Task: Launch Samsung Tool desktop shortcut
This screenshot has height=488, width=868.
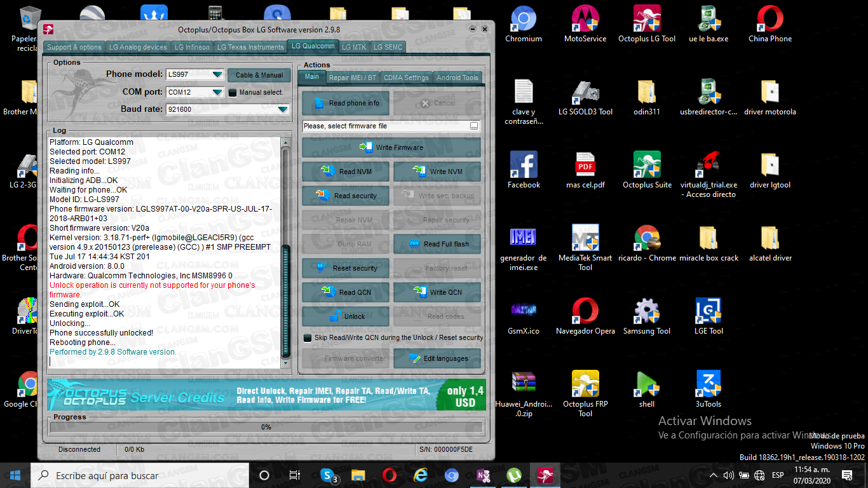Action: 647,316
